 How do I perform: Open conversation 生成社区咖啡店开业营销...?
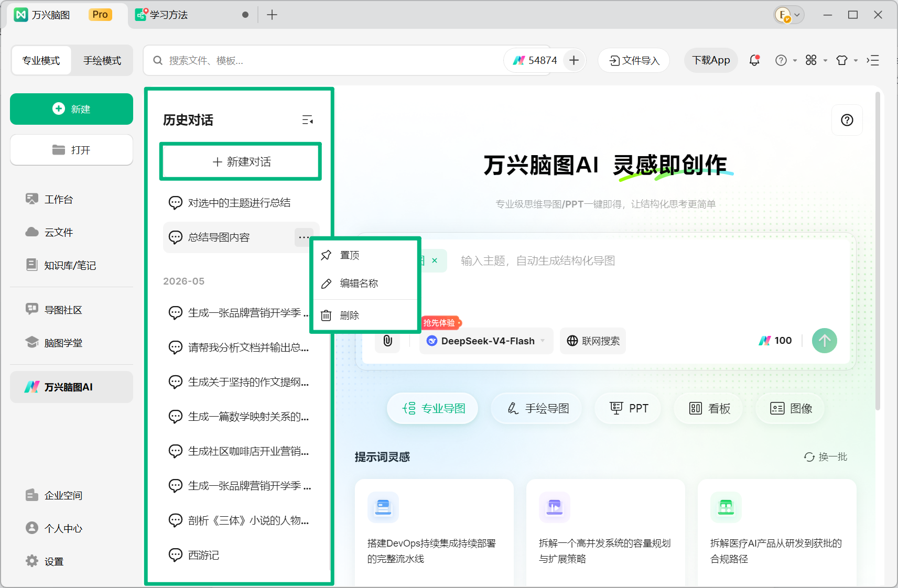point(241,451)
